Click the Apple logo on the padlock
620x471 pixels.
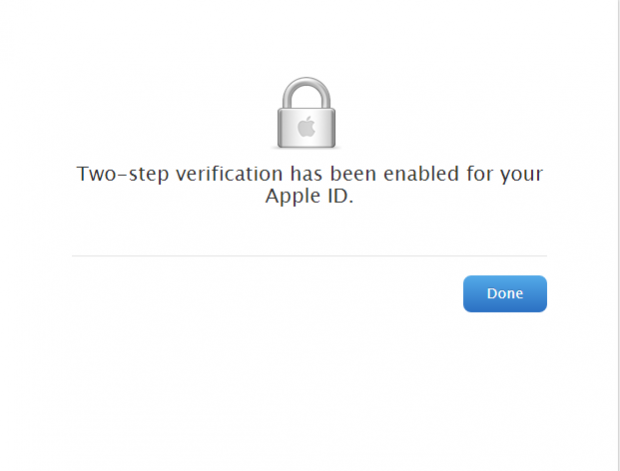point(306,127)
